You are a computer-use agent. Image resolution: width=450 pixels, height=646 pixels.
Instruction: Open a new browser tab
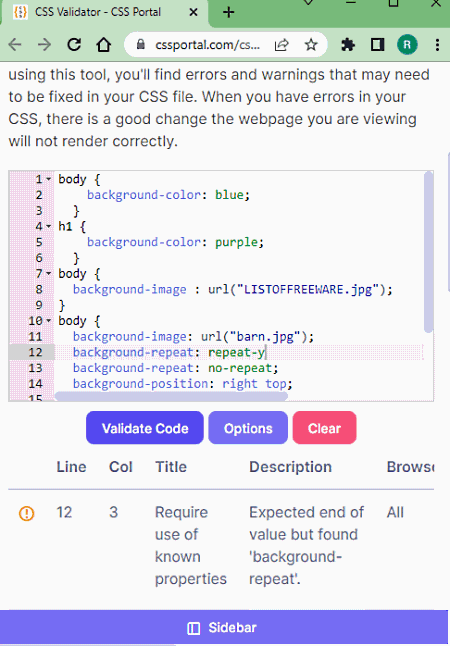point(228,12)
